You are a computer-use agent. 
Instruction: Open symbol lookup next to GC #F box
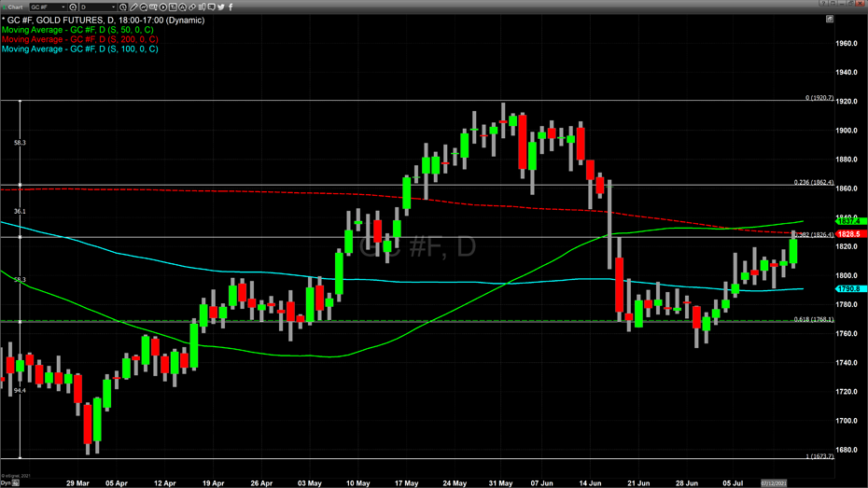(73, 7)
